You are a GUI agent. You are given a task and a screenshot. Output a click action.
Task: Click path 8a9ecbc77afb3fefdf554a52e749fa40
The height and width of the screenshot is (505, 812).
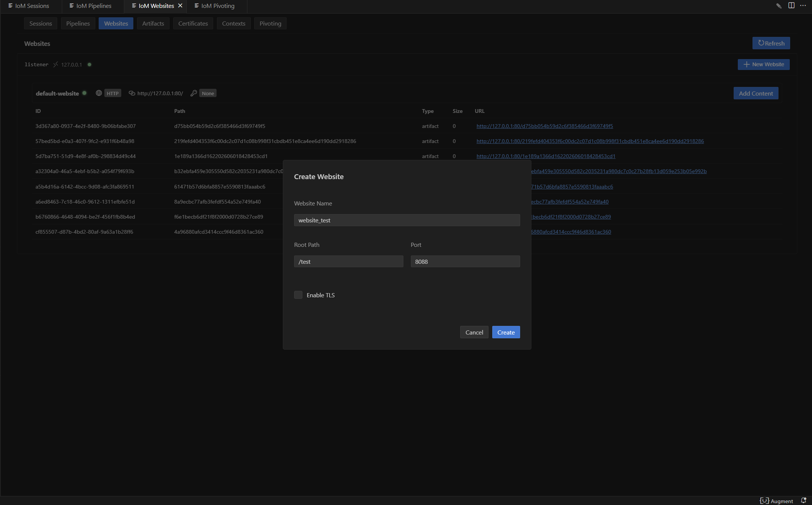pos(217,202)
